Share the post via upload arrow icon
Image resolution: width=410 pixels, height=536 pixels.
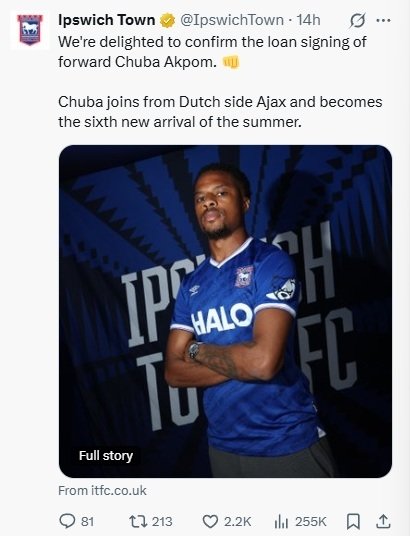[383, 521]
